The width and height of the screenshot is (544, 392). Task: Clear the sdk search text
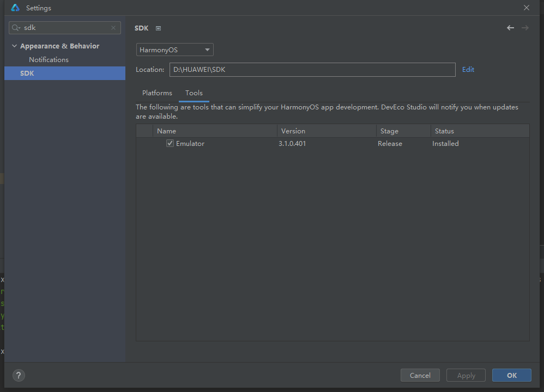[x=113, y=28]
